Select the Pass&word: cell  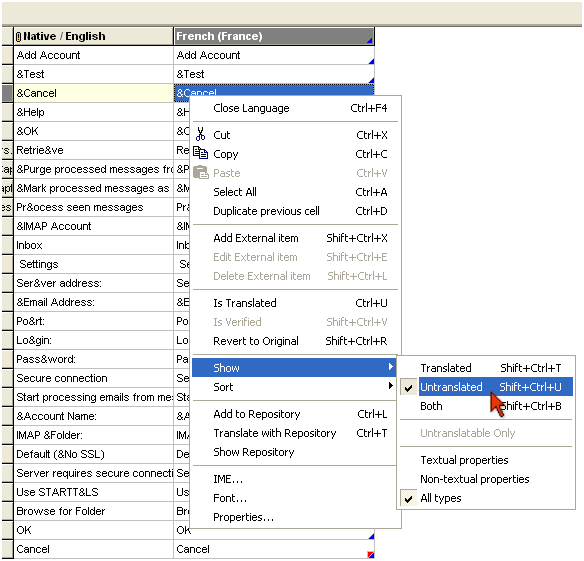93,359
